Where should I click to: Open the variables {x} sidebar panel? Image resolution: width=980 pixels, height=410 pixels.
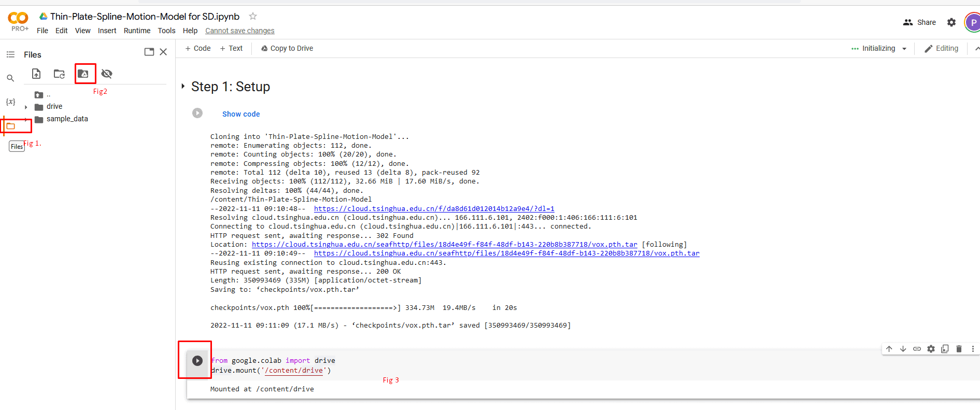click(10, 102)
